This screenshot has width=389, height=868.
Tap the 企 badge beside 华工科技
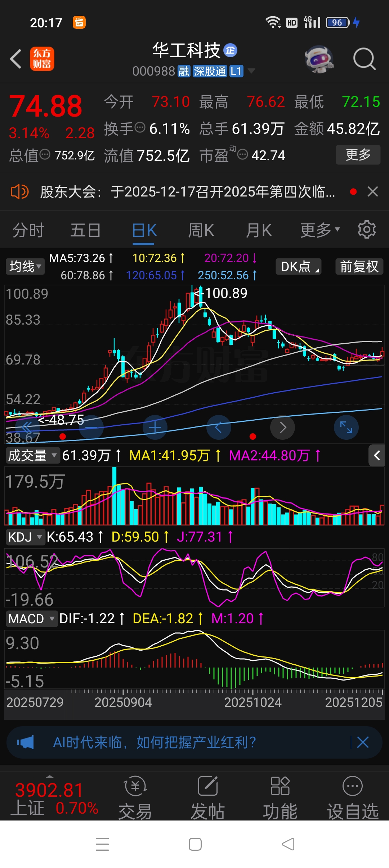[231, 50]
